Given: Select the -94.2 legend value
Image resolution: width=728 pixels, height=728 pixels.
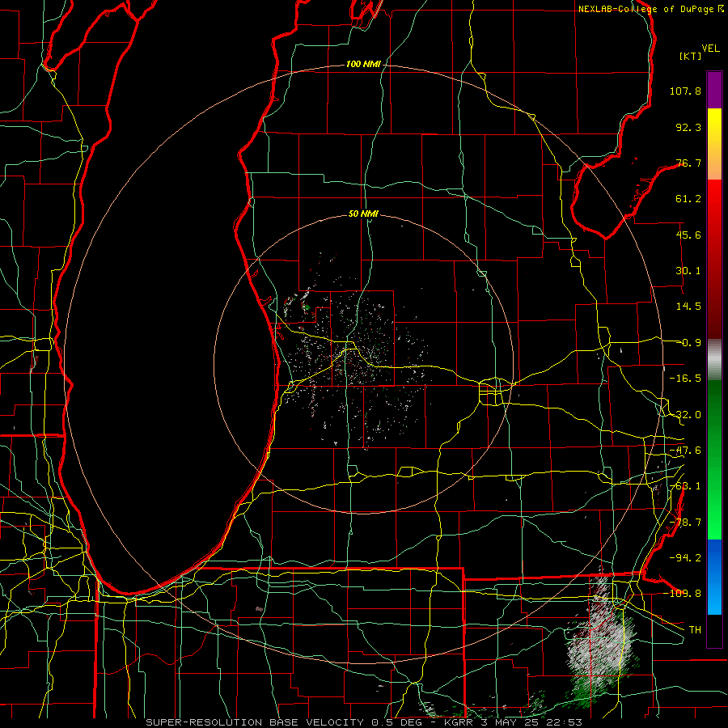Looking at the screenshot, I should pyautogui.click(x=685, y=557).
